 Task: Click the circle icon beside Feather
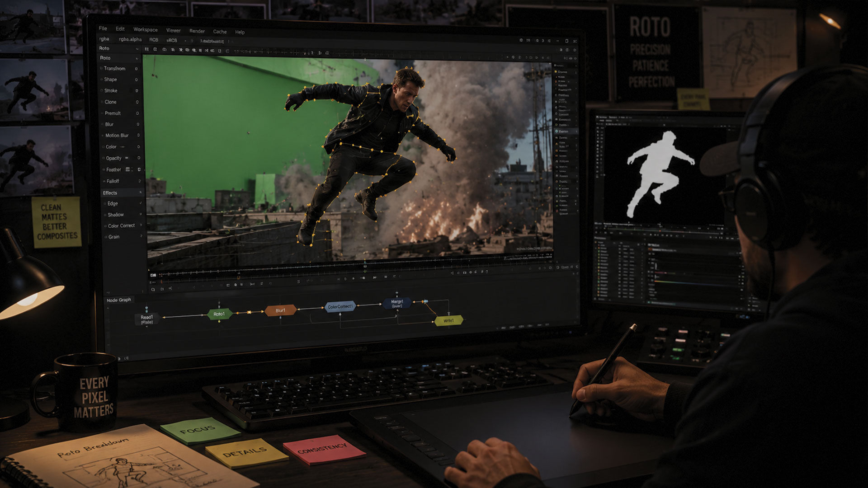click(139, 169)
